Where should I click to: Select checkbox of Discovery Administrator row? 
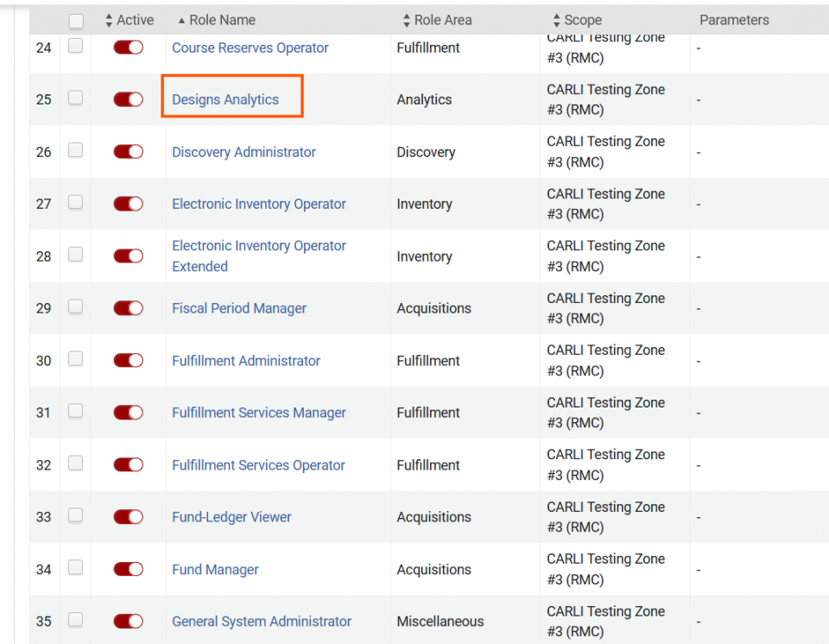[76, 150]
